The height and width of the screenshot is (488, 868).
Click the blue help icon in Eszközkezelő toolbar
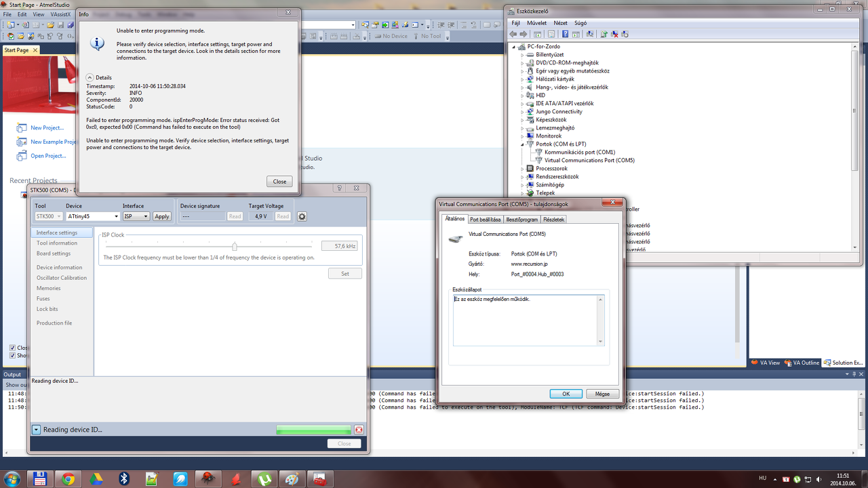[565, 34]
